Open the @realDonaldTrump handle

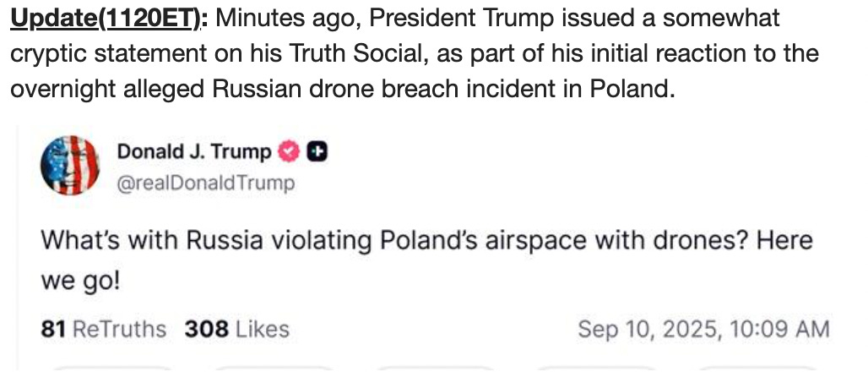click(206, 183)
